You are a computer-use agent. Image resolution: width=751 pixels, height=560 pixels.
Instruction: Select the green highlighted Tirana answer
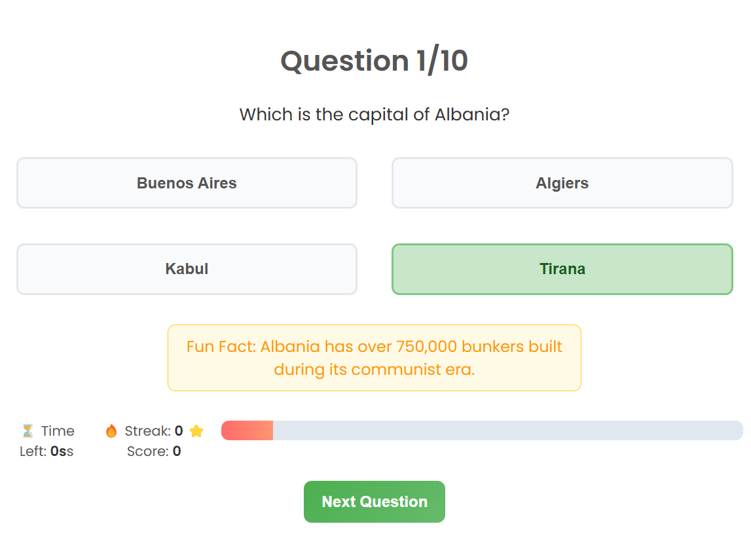(x=562, y=269)
